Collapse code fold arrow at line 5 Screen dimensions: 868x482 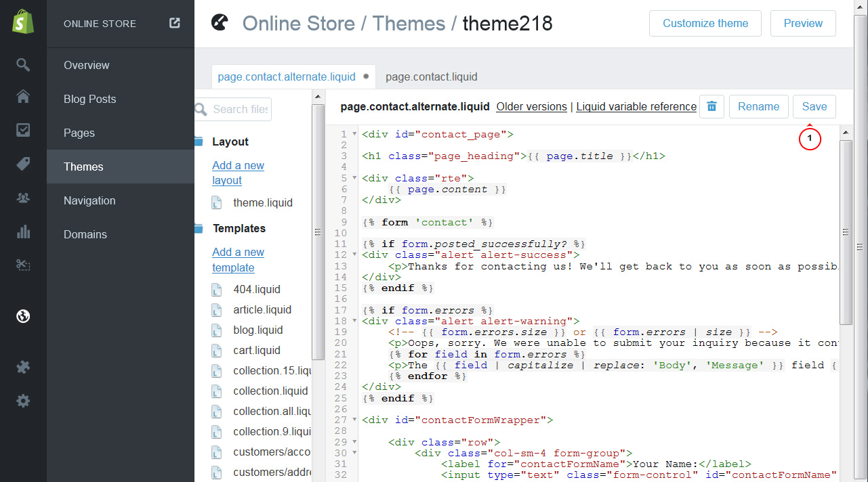(354, 178)
